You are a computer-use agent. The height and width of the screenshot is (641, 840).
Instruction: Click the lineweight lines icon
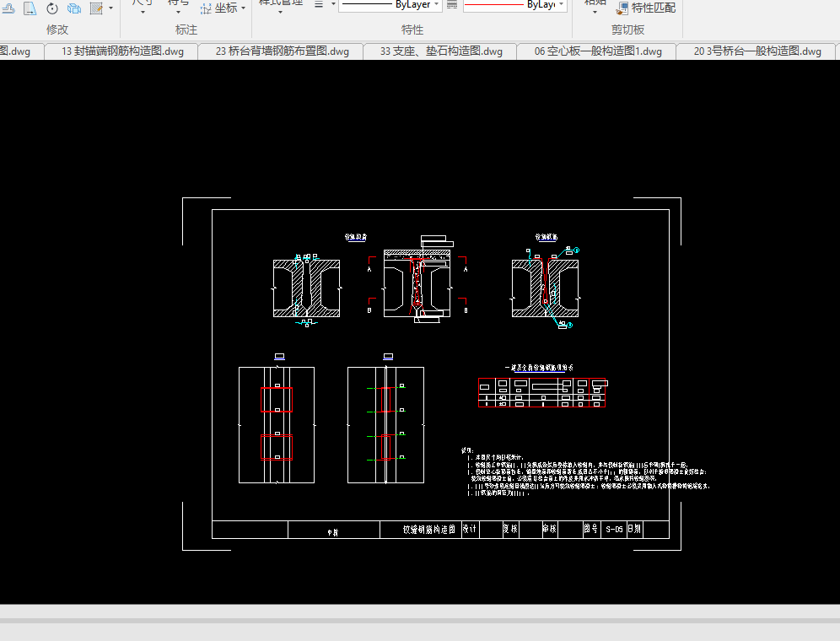click(319, 4)
